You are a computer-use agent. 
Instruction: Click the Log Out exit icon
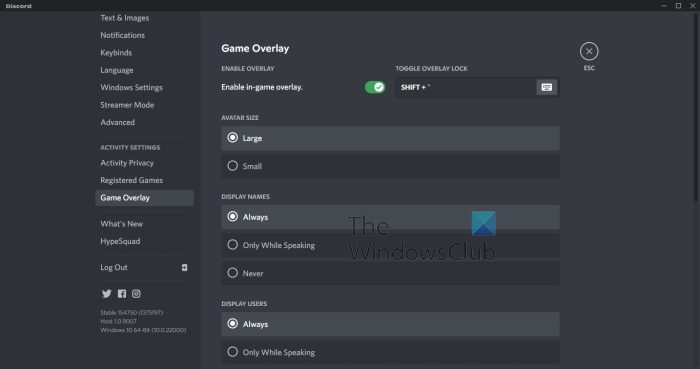coord(184,267)
